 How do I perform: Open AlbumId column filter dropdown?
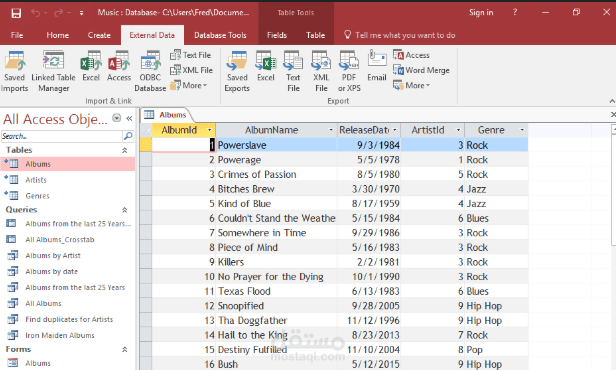209,130
